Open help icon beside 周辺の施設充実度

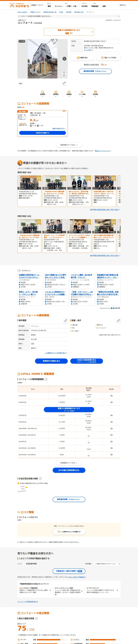36,618
